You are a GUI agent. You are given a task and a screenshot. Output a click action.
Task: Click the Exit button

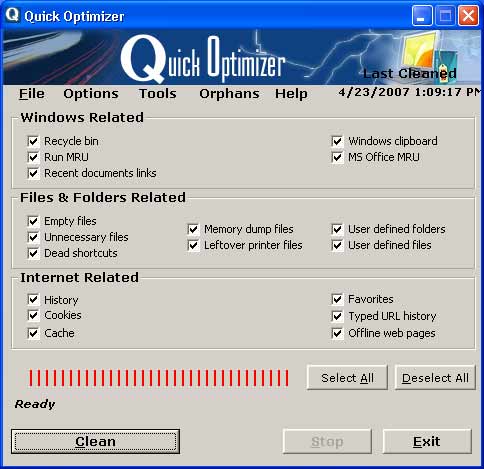tap(427, 441)
